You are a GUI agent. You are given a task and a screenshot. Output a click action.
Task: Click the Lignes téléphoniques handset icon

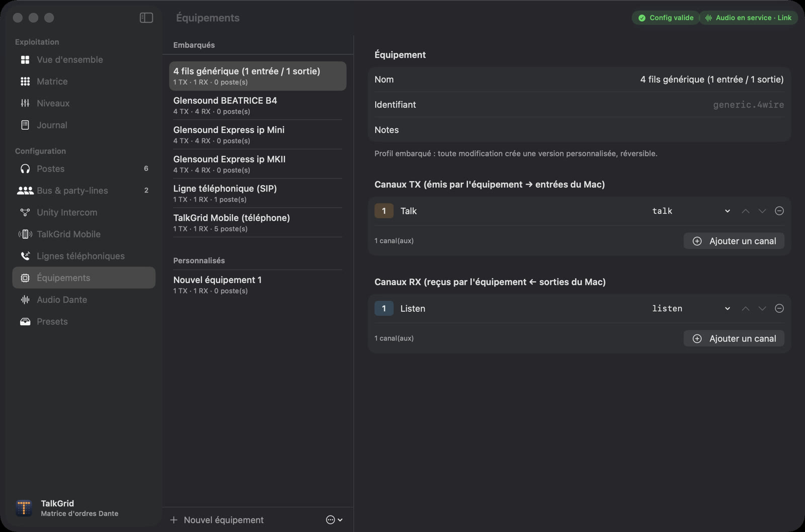click(x=25, y=256)
